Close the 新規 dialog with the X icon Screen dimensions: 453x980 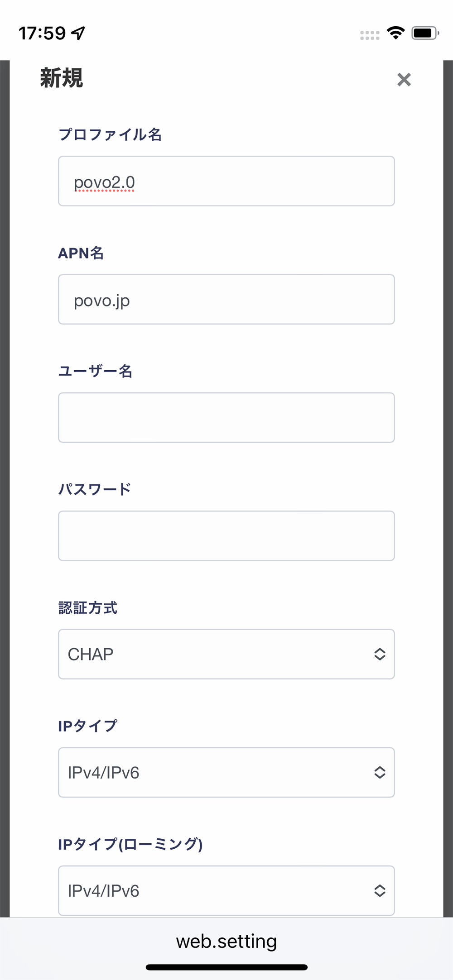[x=404, y=80]
